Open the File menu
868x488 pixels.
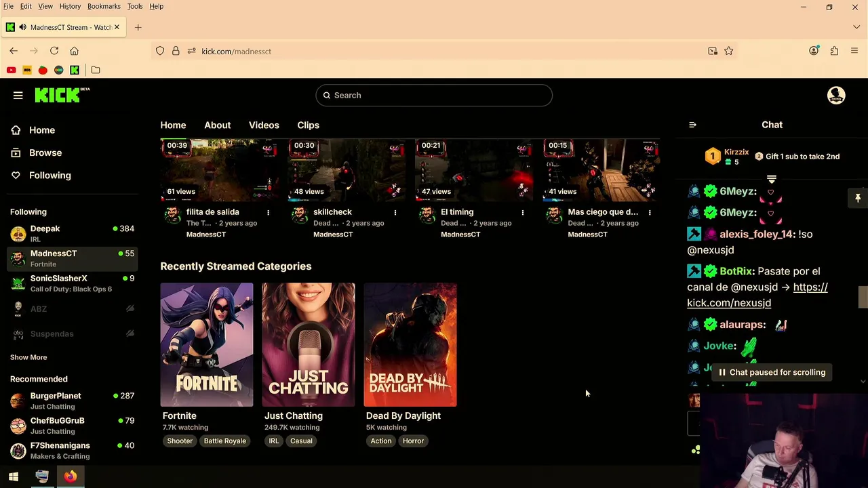tap(8, 6)
